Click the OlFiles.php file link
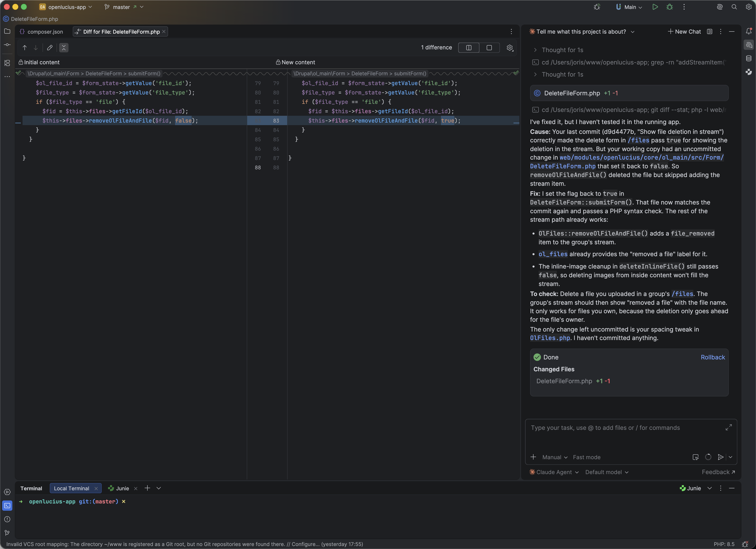This screenshot has height=549, width=756. (550, 338)
